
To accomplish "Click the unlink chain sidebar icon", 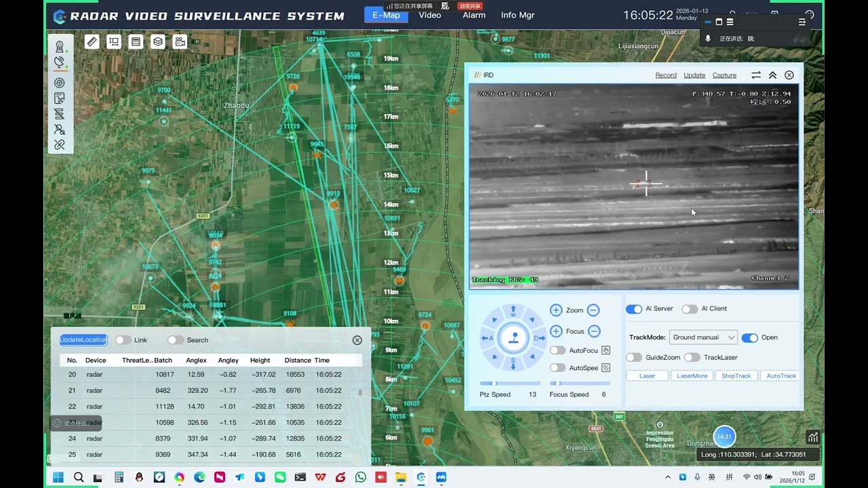I will point(60,144).
